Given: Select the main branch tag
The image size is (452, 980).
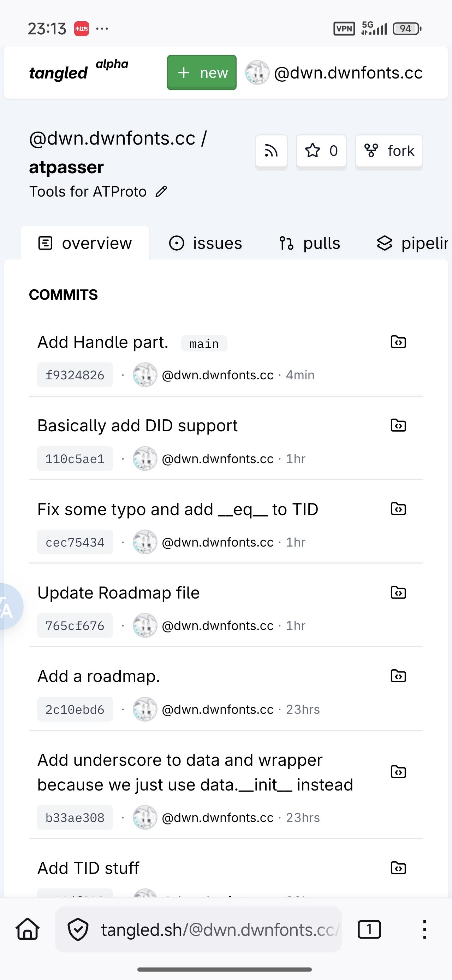Looking at the screenshot, I should [204, 344].
